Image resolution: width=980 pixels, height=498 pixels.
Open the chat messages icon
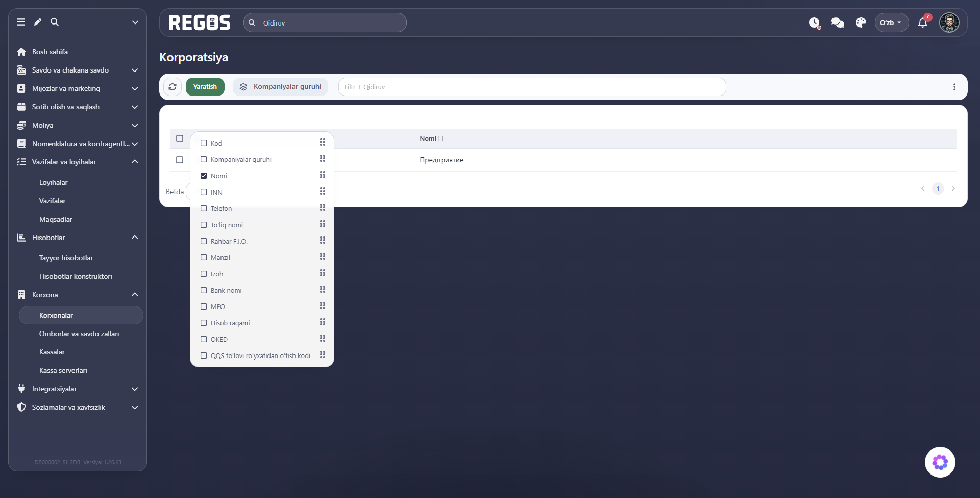point(838,22)
